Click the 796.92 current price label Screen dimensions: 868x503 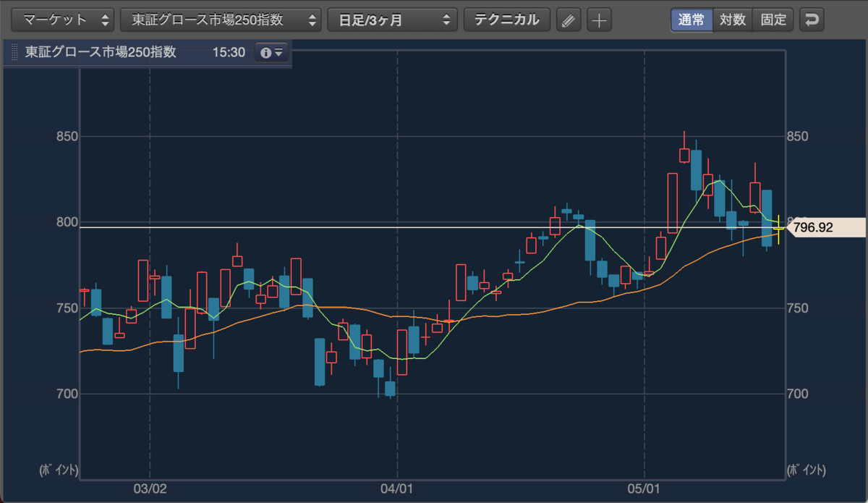pyautogui.click(x=825, y=228)
